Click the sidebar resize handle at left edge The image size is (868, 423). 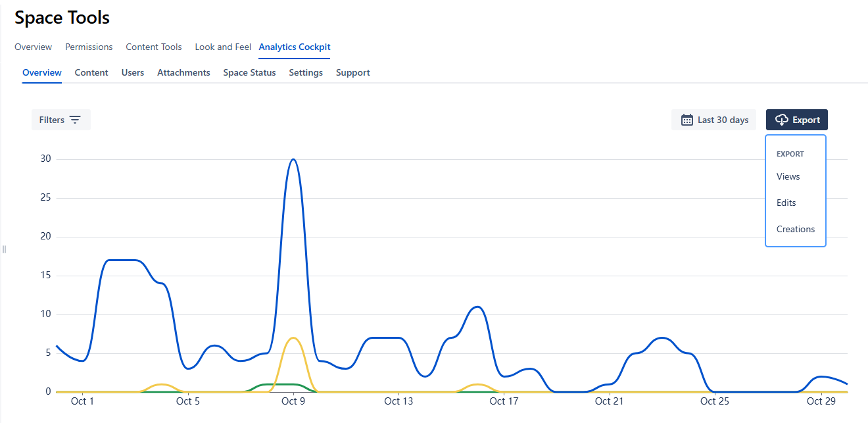(4, 249)
